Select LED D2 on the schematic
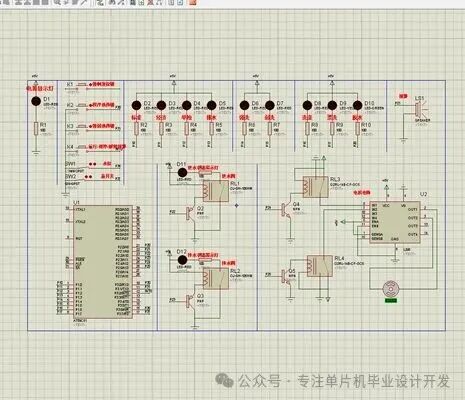Viewport: 465px width, 400px height. pyautogui.click(x=136, y=105)
